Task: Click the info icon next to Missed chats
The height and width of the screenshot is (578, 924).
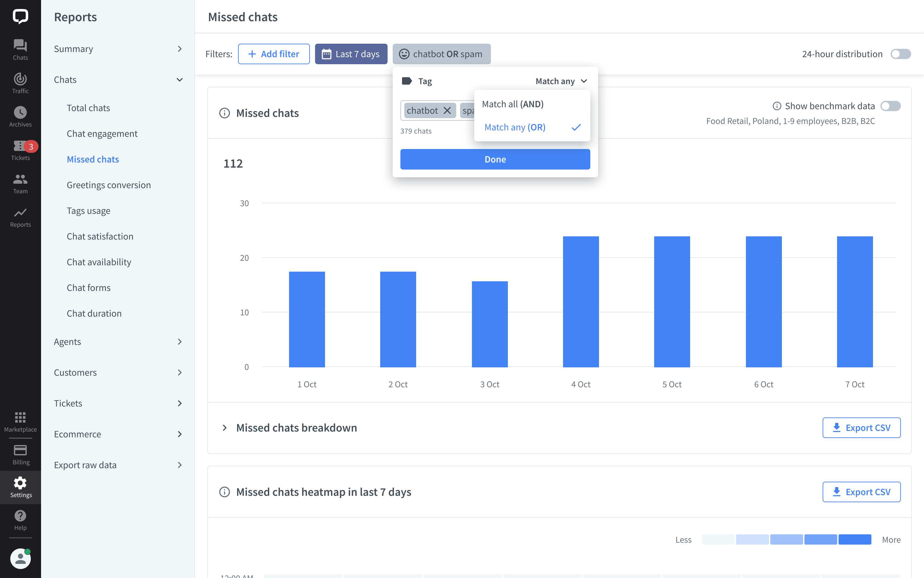Action: point(225,113)
